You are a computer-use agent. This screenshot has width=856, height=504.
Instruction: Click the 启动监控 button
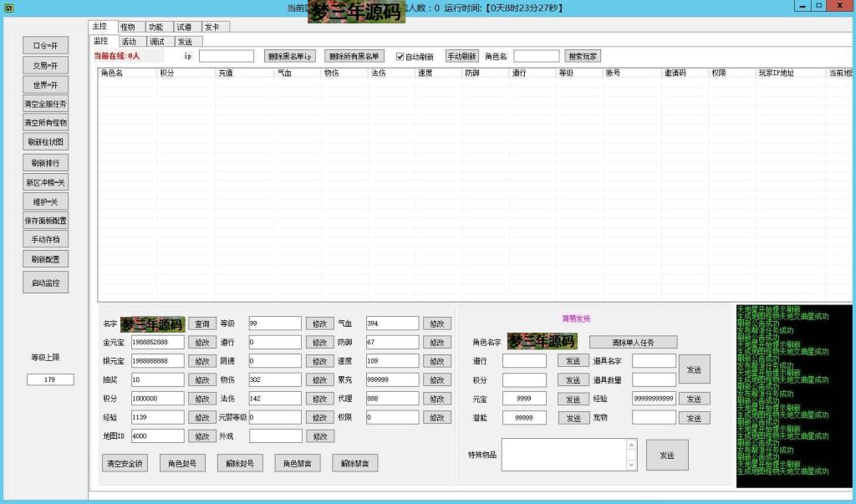tap(45, 283)
